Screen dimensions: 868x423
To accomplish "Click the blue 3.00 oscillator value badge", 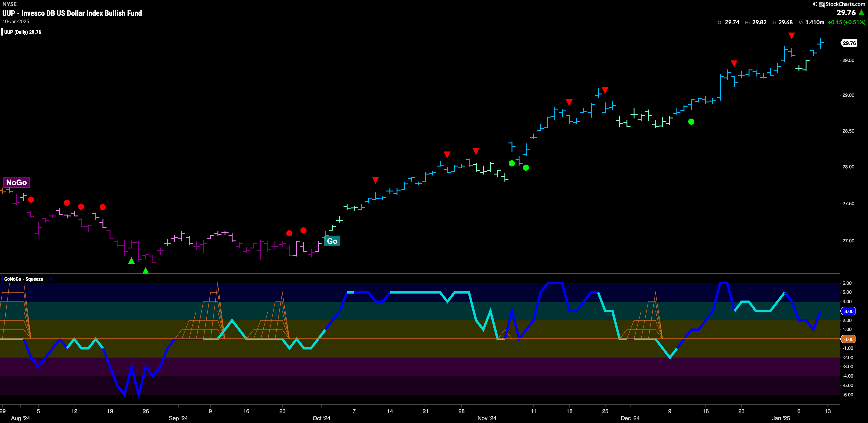I will 848,311.
